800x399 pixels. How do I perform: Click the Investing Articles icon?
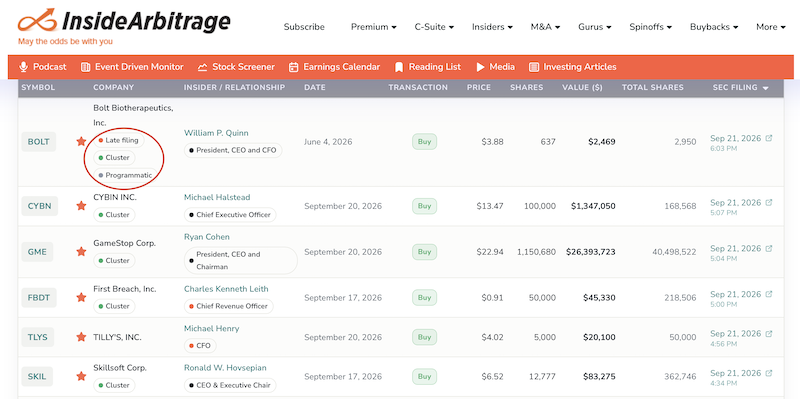pyautogui.click(x=534, y=67)
